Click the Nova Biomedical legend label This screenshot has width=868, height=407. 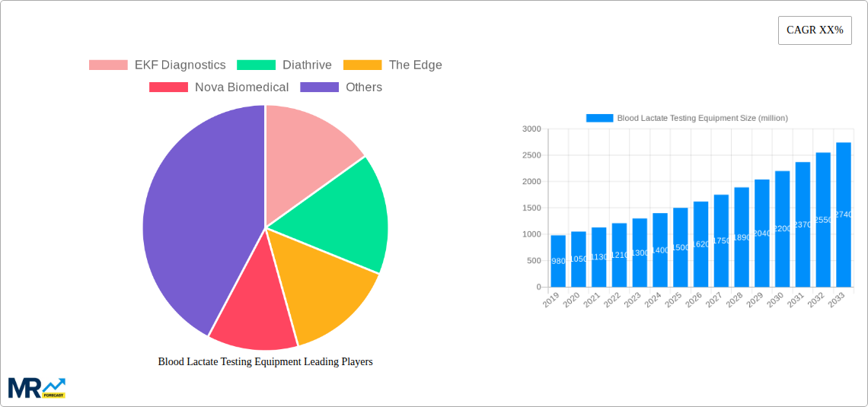(x=242, y=87)
